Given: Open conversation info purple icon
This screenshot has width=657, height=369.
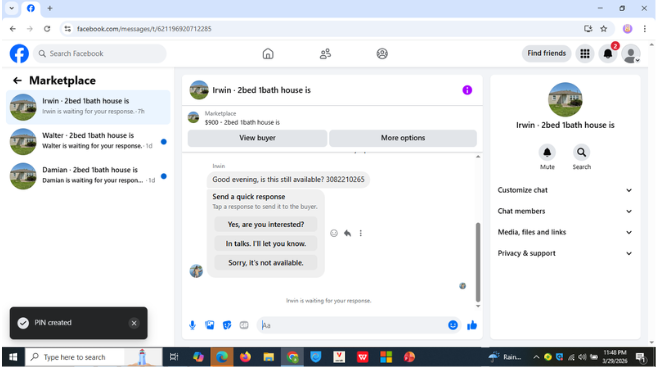Looking at the screenshot, I should coord(467,90).
